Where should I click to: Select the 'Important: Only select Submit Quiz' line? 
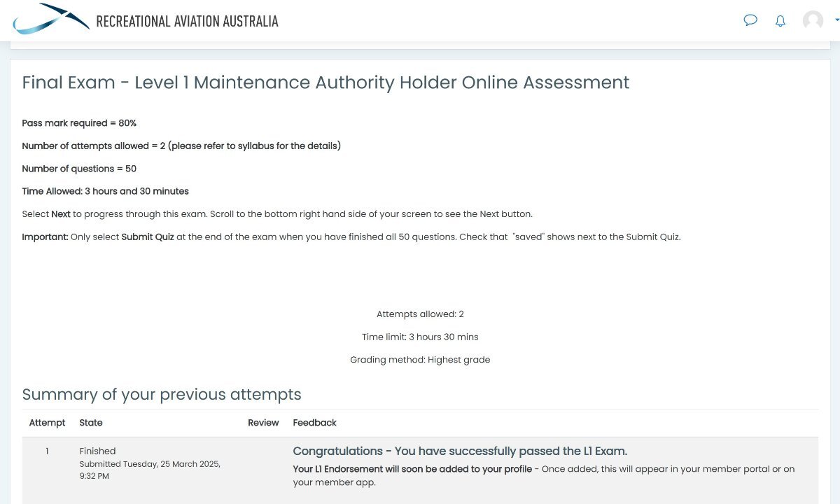tap(351, 237)
